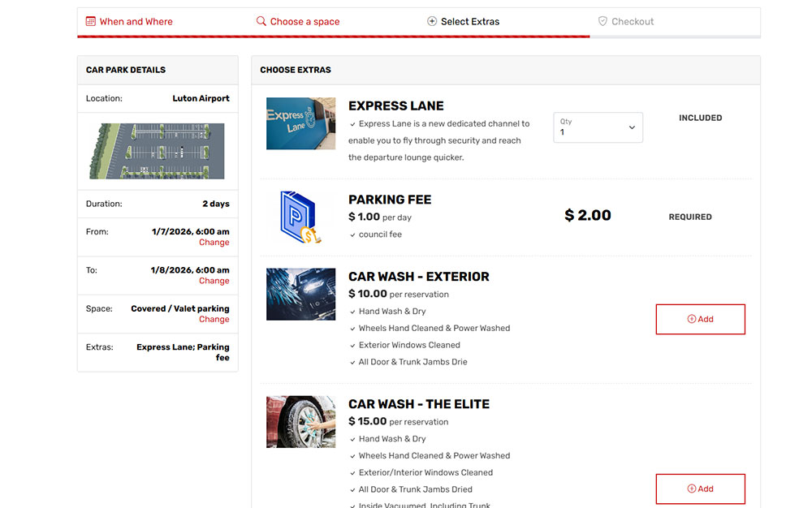
Task: Click the Express Lane photo thumbnail
Action: coord(300,123)
